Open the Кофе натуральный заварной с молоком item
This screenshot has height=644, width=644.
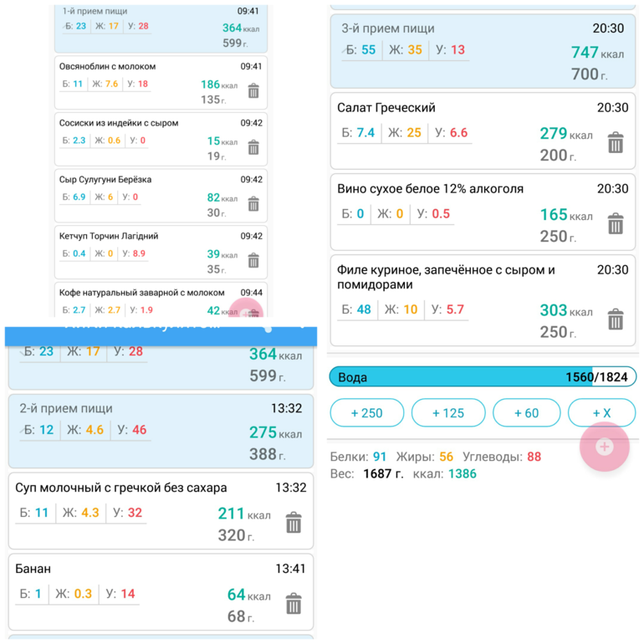142,299
